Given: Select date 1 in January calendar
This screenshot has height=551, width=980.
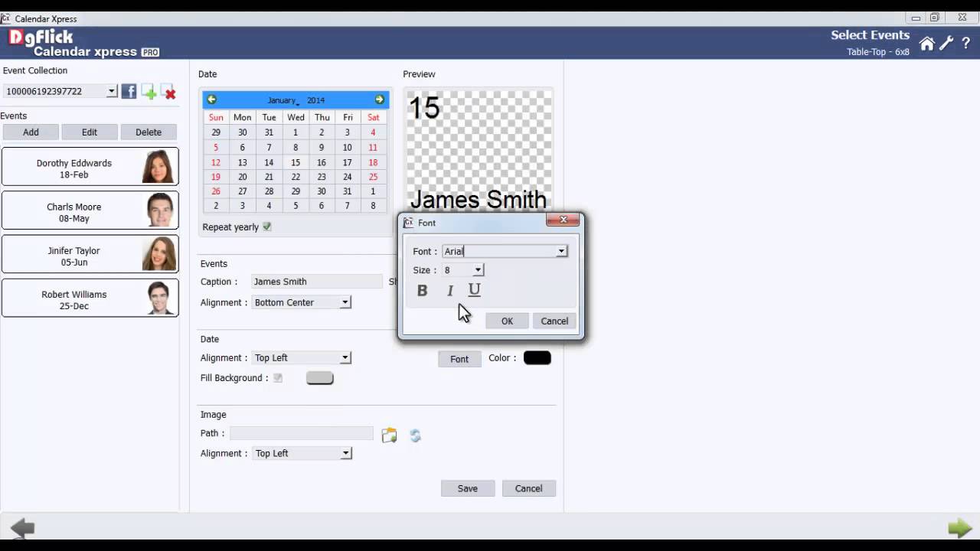Looking at the screenshot, I should click(x=295, y=132).
